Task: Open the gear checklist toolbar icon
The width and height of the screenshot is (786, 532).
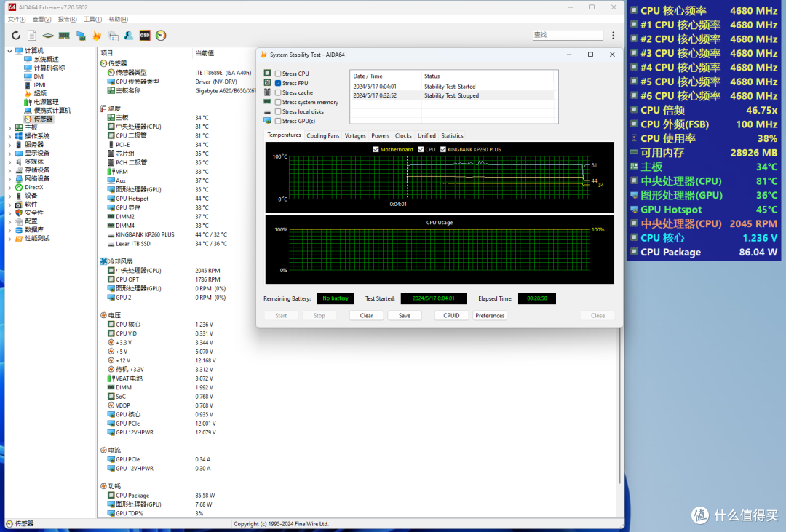Action: point(114,35)
